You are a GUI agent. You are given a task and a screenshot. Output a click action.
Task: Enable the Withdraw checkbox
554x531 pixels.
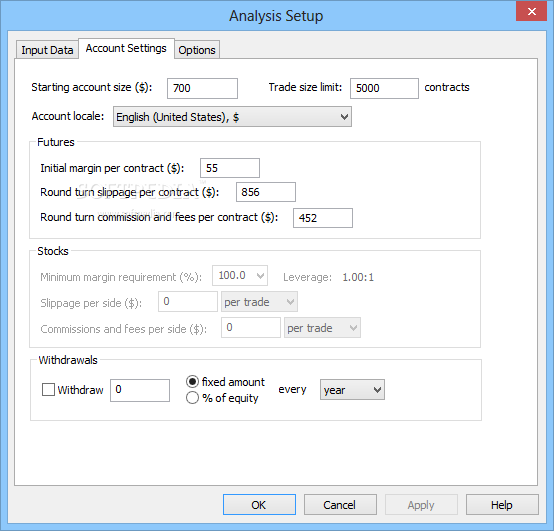48,390
